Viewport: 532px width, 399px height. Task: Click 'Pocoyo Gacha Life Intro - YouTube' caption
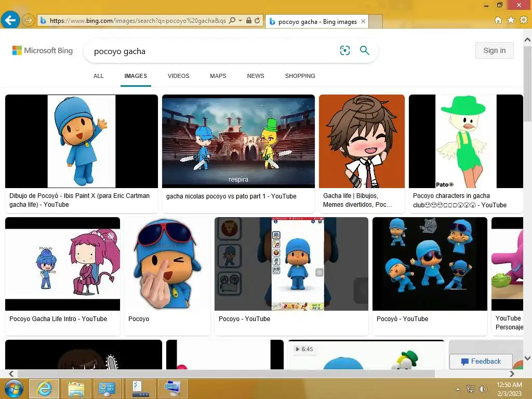coord(58,319)
